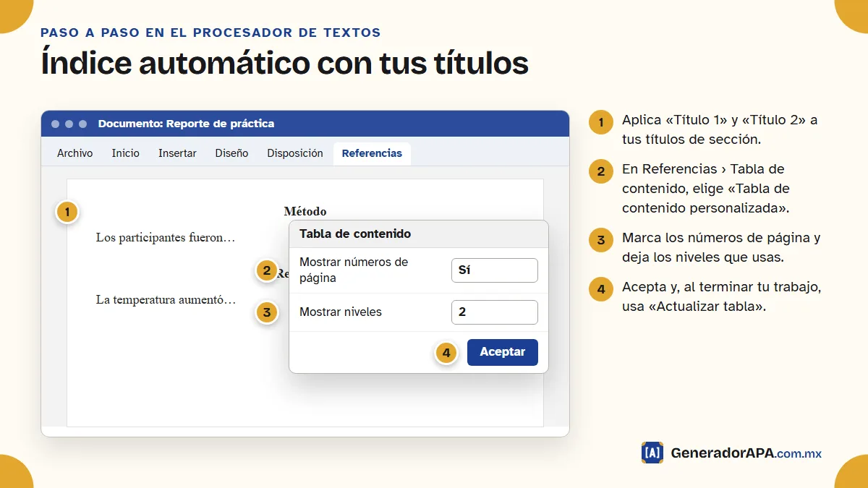Click the heading 'Índice automático con tus títulos'
The image size is (868, 488).
coord(284,63)
